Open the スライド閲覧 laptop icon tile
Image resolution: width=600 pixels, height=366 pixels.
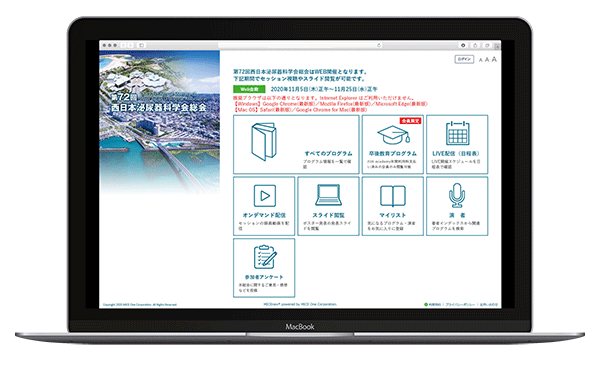point(328,206)
